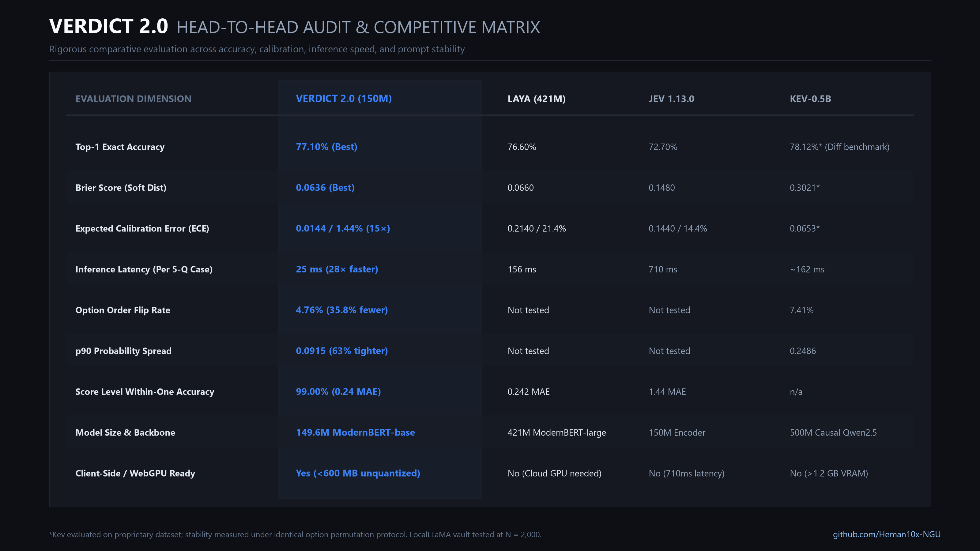Click LAYA latency value 156 ms

[x=522, y=269]
